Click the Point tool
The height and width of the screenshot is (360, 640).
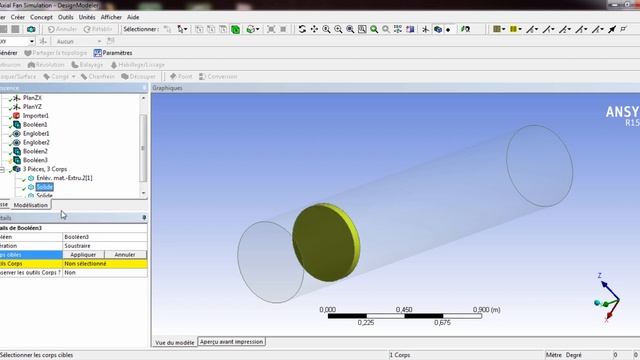pos(181,76)
